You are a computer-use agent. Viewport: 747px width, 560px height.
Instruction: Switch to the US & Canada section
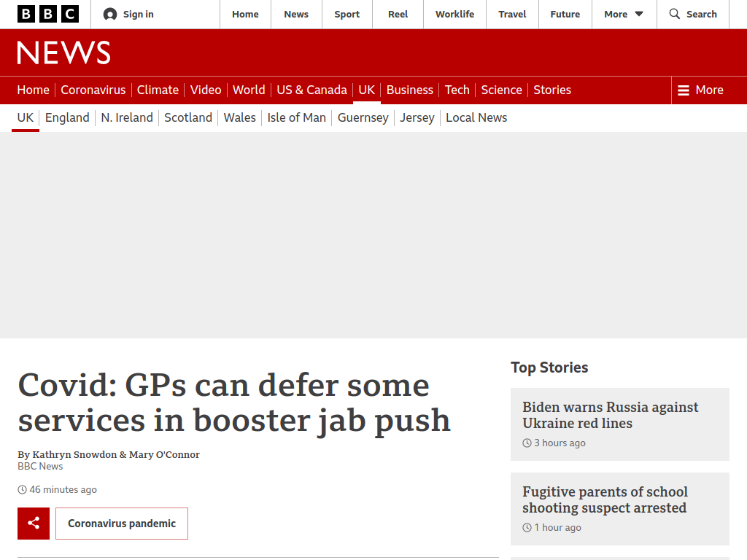click(x=311, y=90)
